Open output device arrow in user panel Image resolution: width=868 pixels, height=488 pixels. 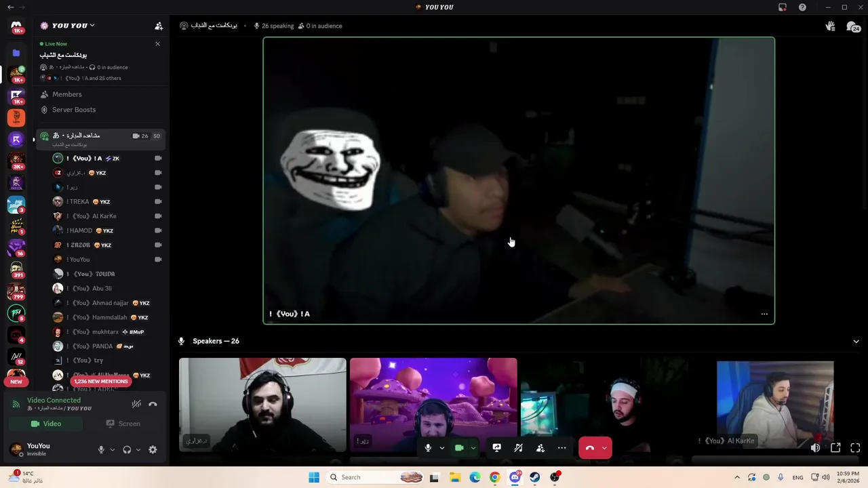[x=138, y=449]
